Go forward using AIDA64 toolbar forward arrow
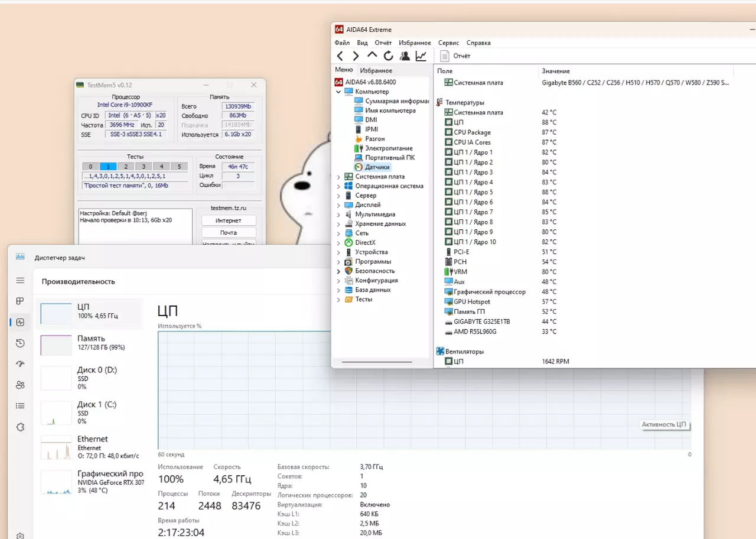Screen dimensions: 756x539 click(356, 56)
